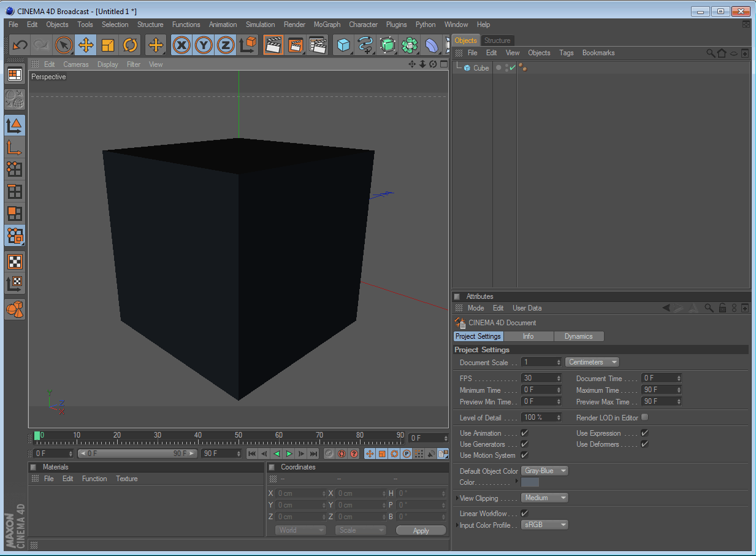Toggle the Use Deformers checkbox
The width and height of the screenshot is (756, 556).
pyautogui.click(x=645, y=444)
